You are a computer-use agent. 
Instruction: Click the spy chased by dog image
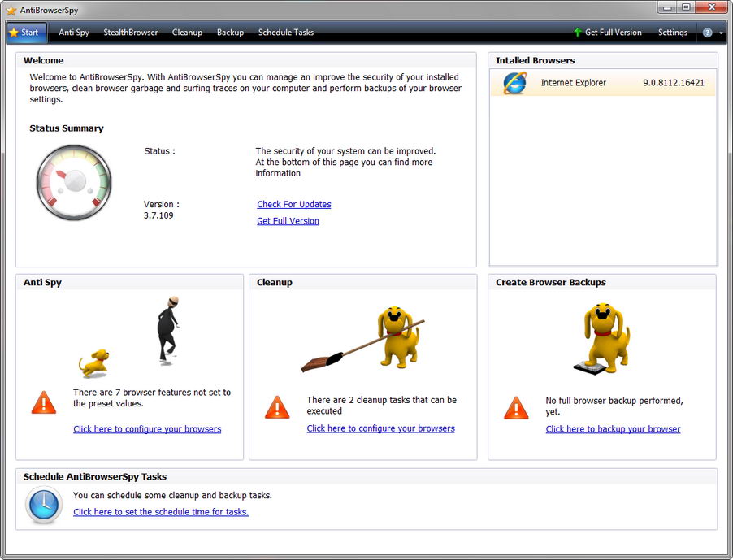click(x=129, y=337)
